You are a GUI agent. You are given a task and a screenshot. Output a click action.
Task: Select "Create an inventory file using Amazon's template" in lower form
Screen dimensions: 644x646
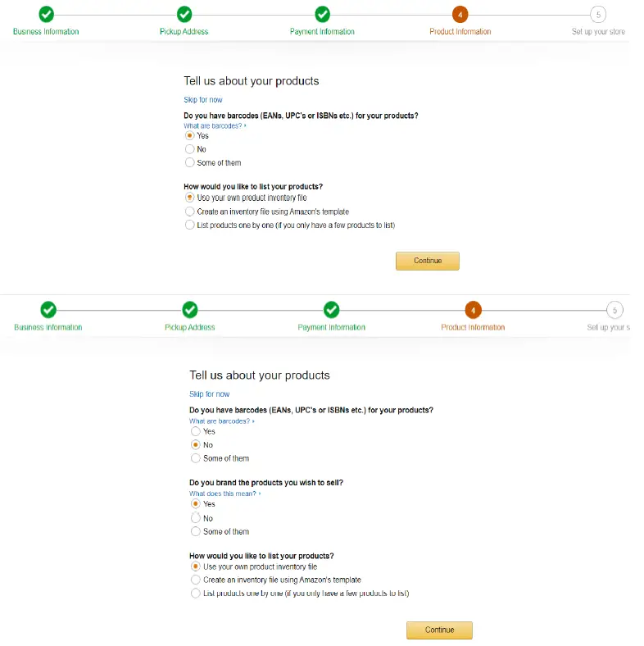(x=195, y=580)
